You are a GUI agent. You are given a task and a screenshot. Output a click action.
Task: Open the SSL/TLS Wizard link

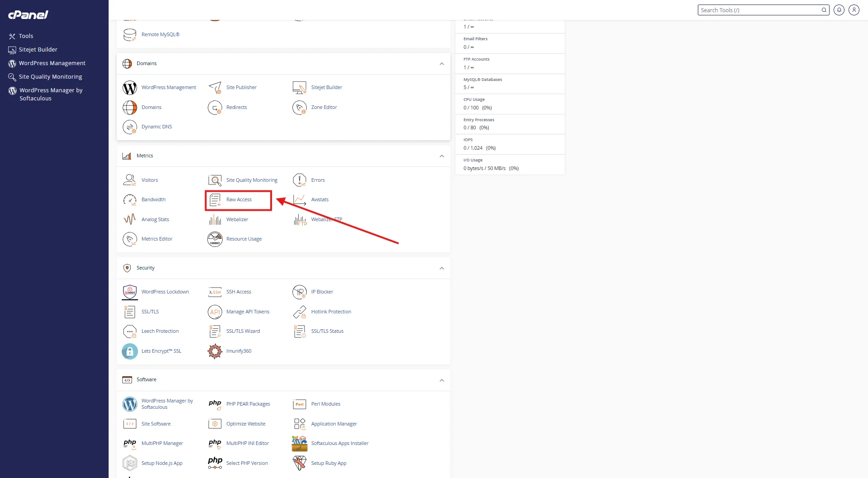pyautogui.click(x=243, y=331)
